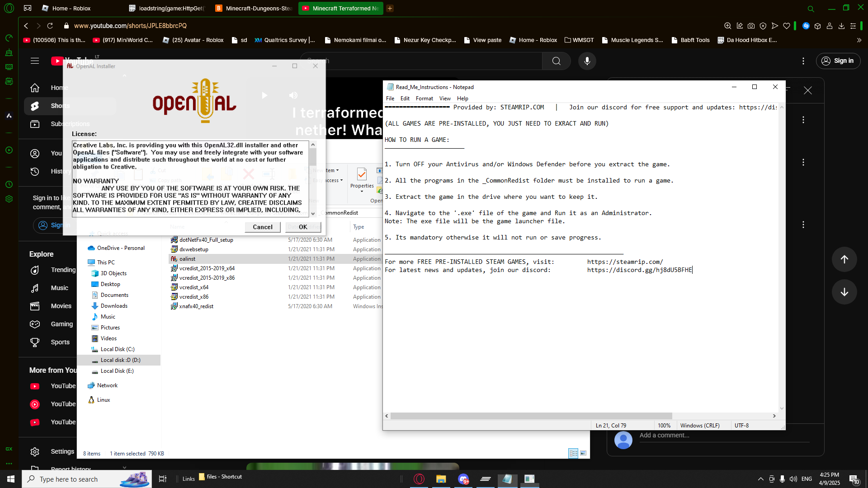The image size is (868, 488).
Task: Toggle play on the YouTube Short
Action: 264,95
